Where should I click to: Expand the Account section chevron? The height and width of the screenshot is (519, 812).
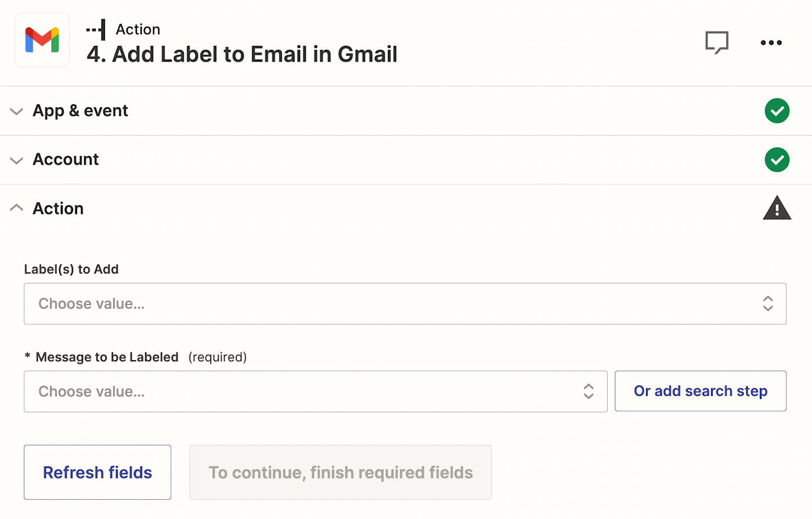click(x=17, y=159)
